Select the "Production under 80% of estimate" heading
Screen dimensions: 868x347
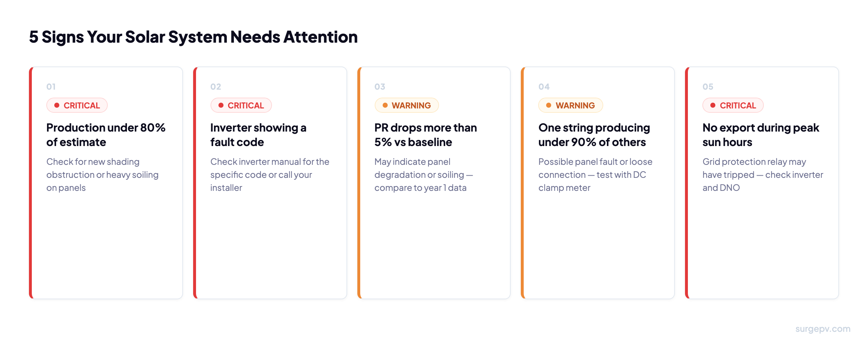pos(106,135)
